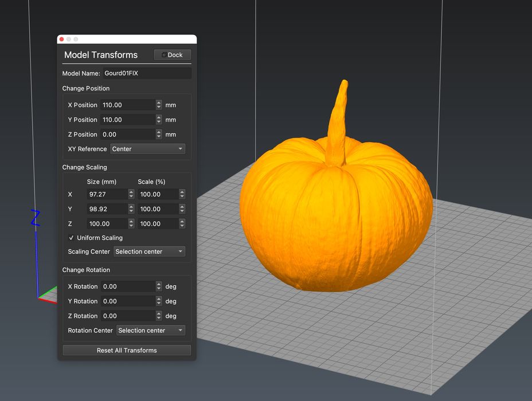Close the Model Transforms window
Image resolution: width=532 pixels, height=401 pixels.
(61, 39)
